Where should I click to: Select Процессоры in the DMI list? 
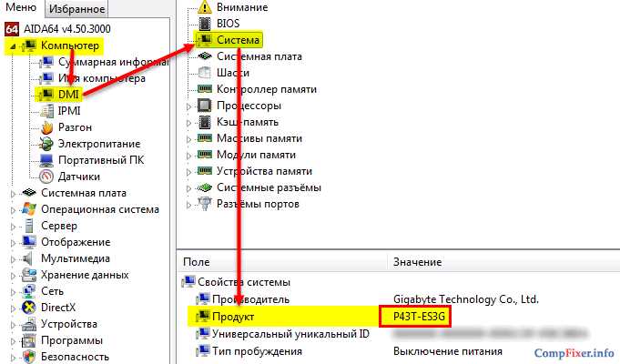click(x=249, y=106)
